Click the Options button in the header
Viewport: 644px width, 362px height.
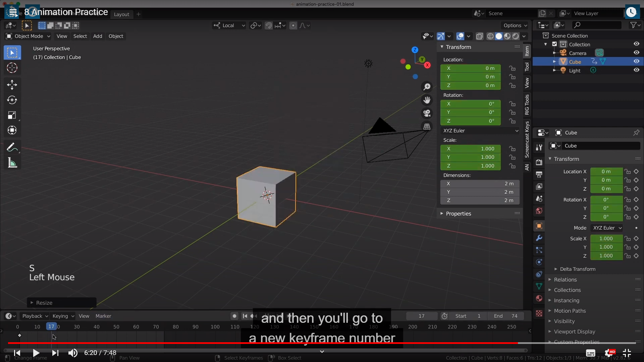click(515, 25)
